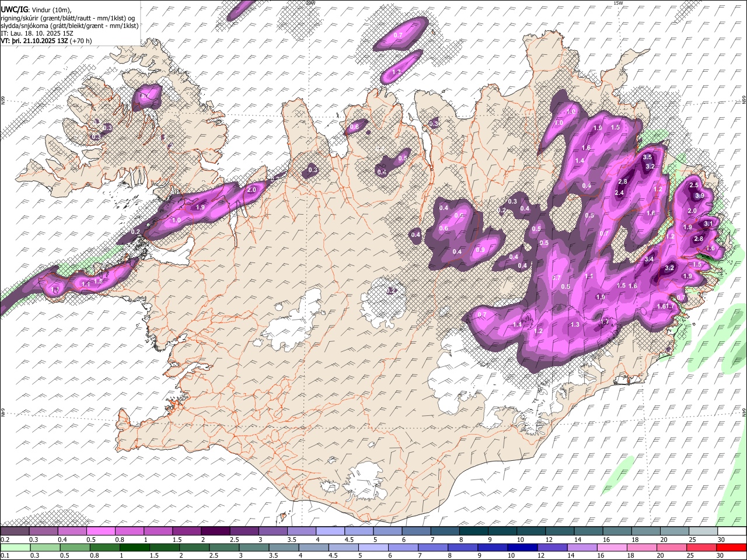747x560 pixels.
Task: Click the 0.9 precipitation value in the central highlands
Action: 480,250
